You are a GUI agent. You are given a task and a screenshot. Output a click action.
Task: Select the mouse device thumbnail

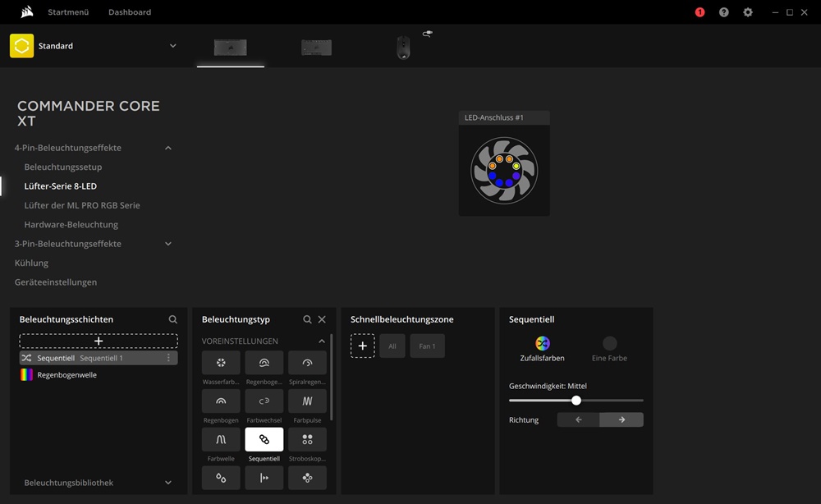click(x=403, y=48)
